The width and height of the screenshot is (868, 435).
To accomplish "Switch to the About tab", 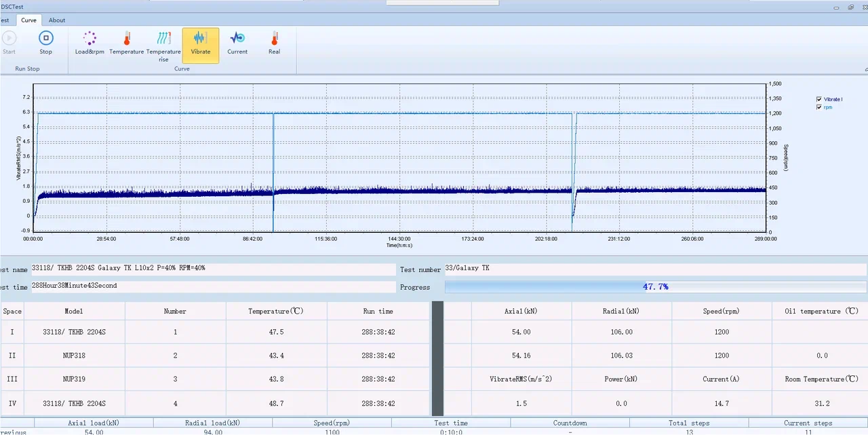I will 57,20.
